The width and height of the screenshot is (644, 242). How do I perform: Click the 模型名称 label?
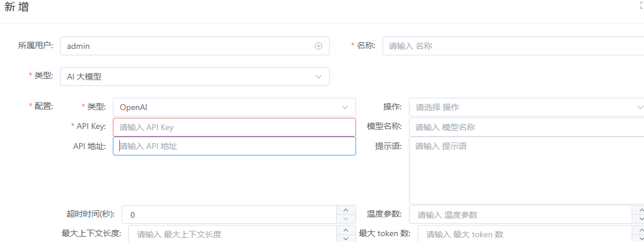click(384, 127)
